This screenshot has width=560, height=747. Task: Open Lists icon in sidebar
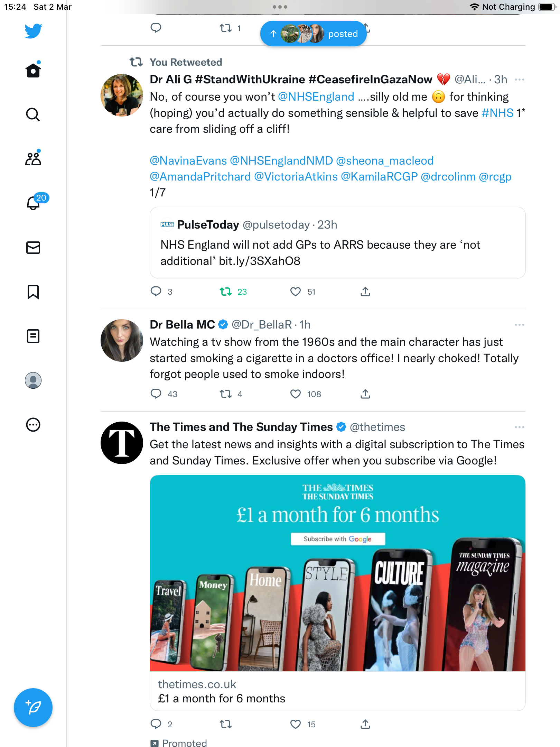pos(33,336)
